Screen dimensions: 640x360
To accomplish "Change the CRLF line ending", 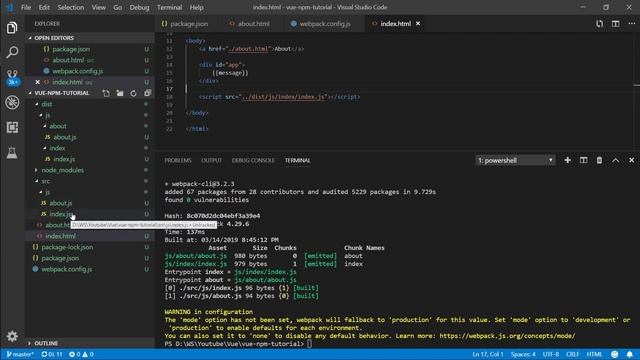I will [572, 354].
